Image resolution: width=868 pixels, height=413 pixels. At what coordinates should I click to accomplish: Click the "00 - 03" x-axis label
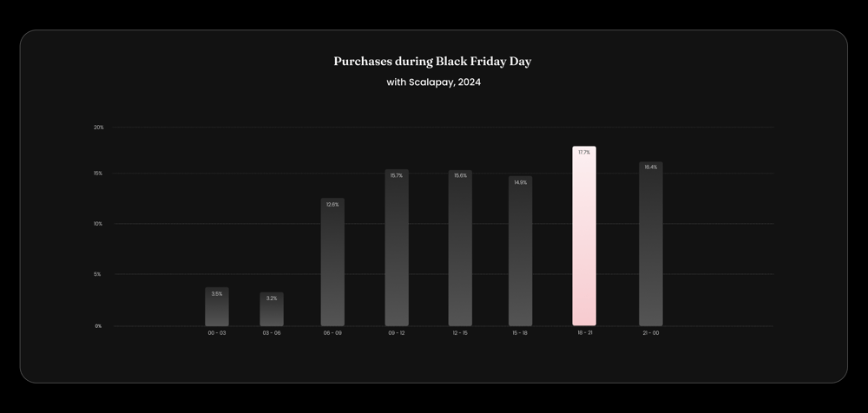pyautogui.click(x=217, y=333)
